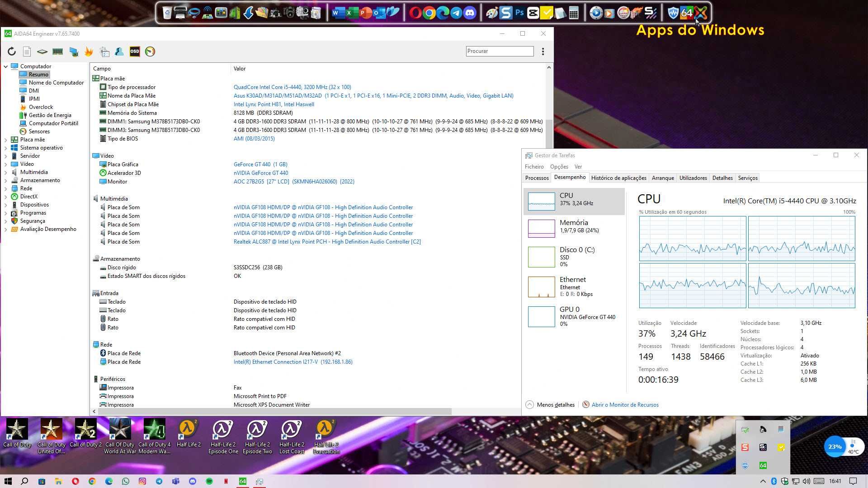Collapse the Computador tree node
This screenshot has height=488, width=868.
tap(6, 66)
